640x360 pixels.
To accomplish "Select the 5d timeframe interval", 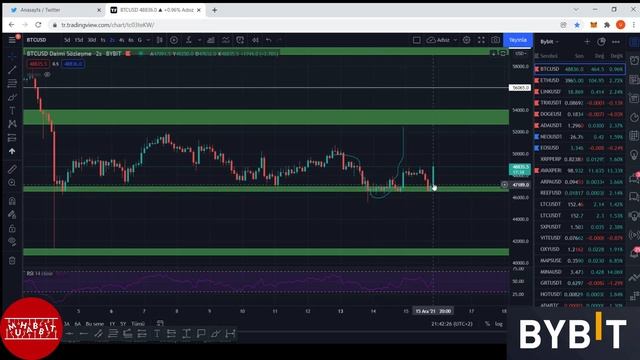I will [x=67, y=40].
